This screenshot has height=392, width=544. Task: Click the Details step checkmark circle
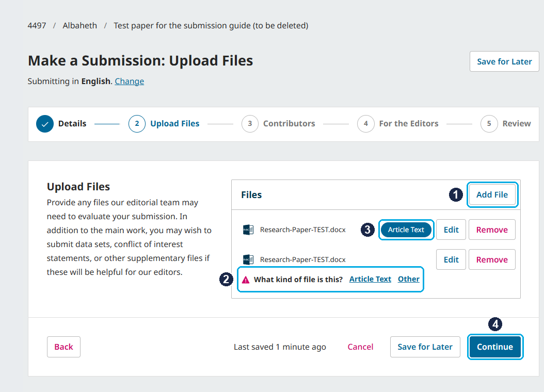coord(45,124)
